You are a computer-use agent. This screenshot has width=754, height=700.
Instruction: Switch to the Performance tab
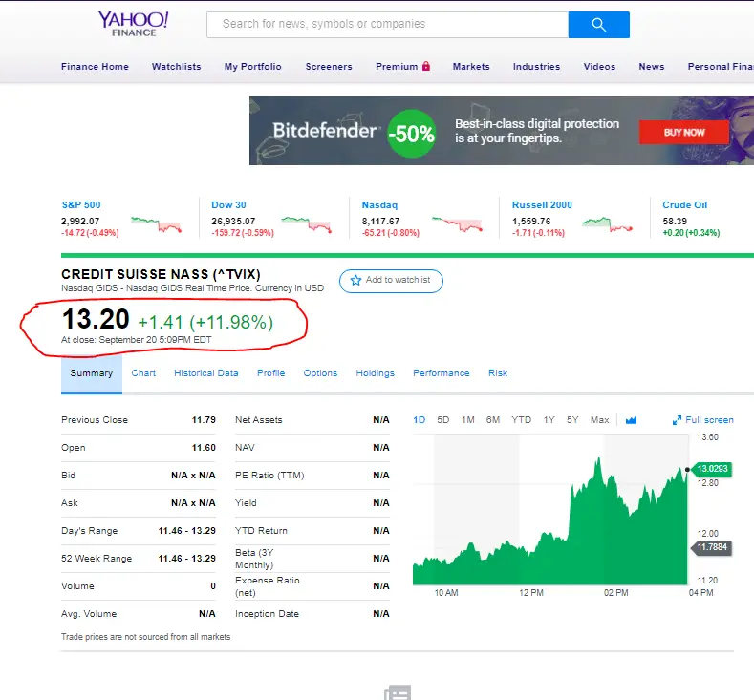point(441,373)
